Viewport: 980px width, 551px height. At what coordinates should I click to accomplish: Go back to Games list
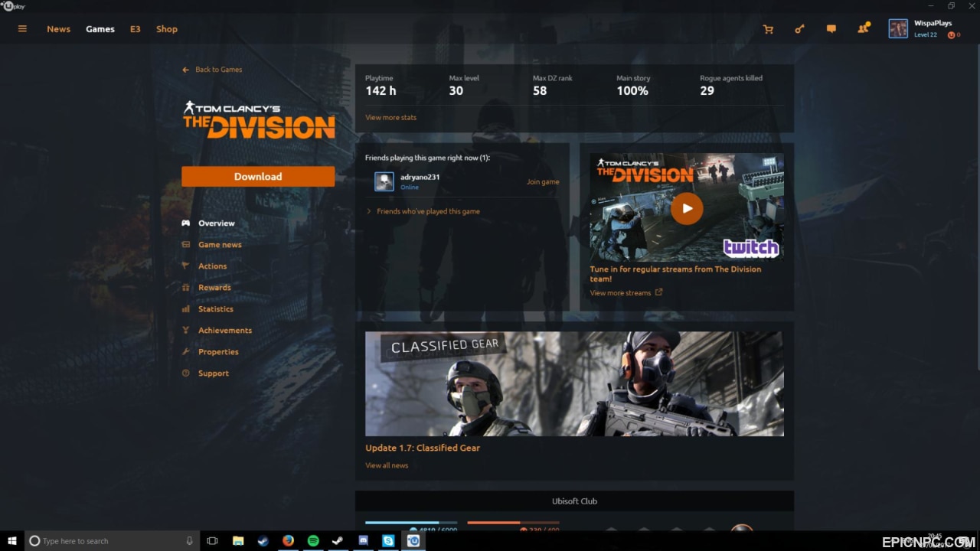212,70
